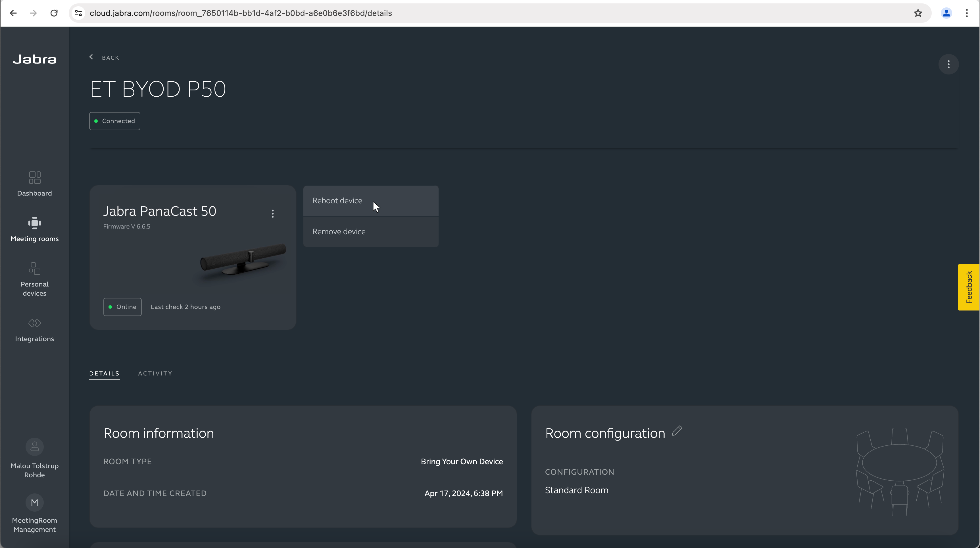Click the DATE AND TIME CREATED label

(155, 494)
